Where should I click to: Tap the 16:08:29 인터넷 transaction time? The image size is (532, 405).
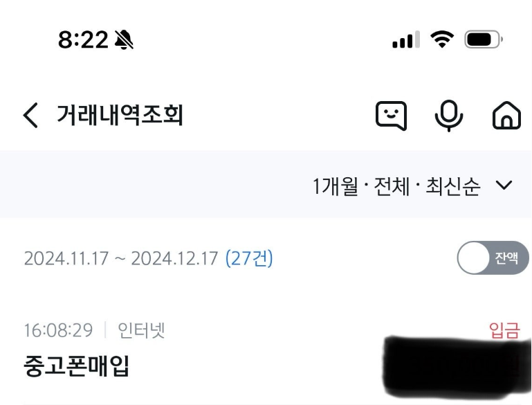94,330
